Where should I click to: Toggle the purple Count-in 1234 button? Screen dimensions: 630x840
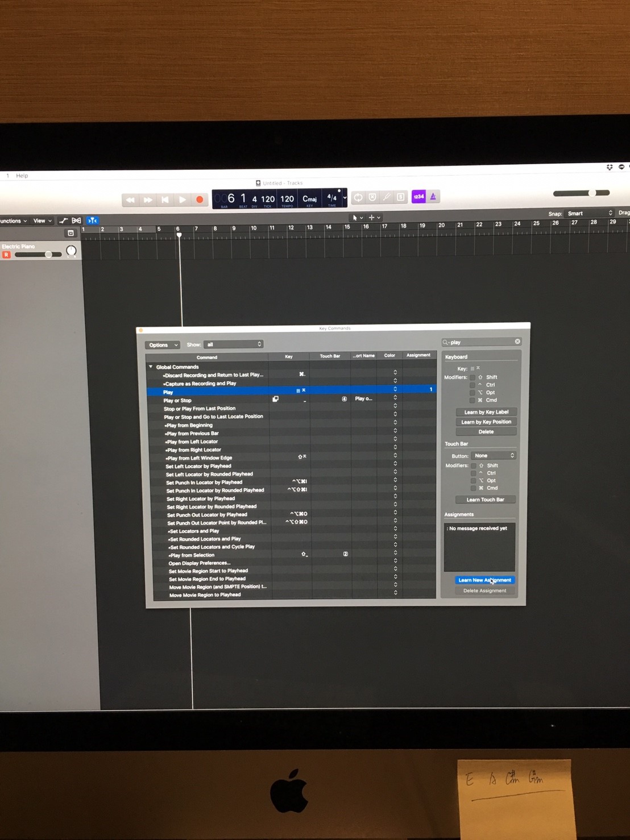click(418, 197)
